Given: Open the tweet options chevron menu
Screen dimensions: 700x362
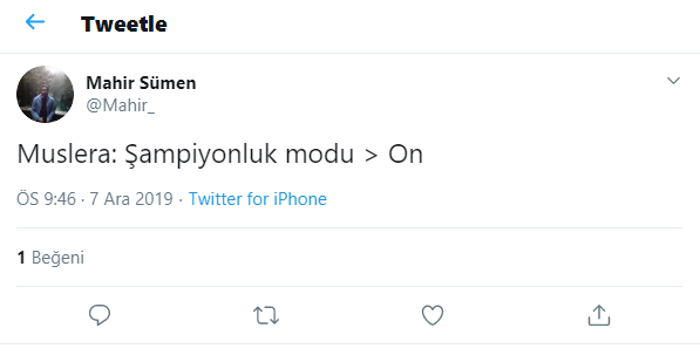Looking at the screenshot, I should [673, 81].
